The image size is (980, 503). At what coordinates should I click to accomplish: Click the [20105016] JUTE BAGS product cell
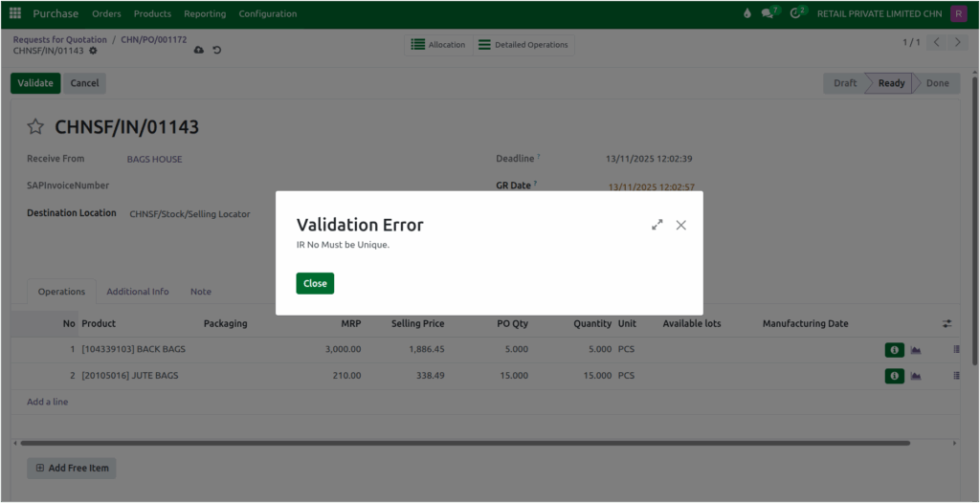129,376
